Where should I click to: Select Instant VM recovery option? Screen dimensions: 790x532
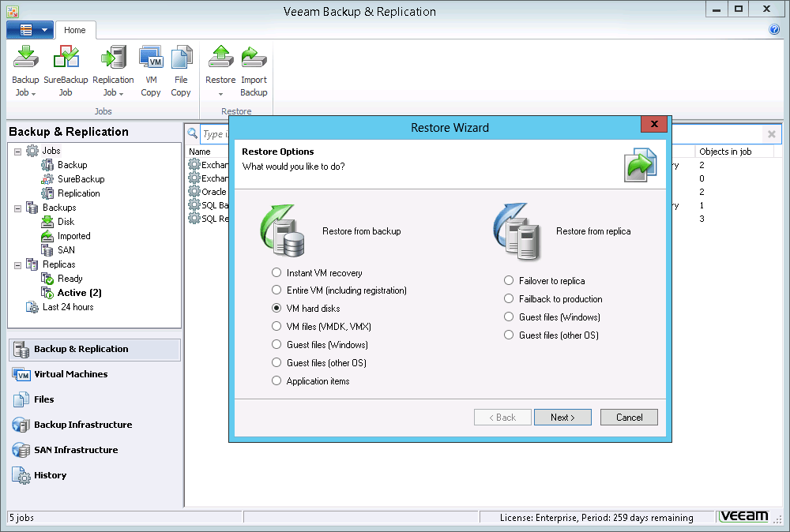click(x=276, y=273)
